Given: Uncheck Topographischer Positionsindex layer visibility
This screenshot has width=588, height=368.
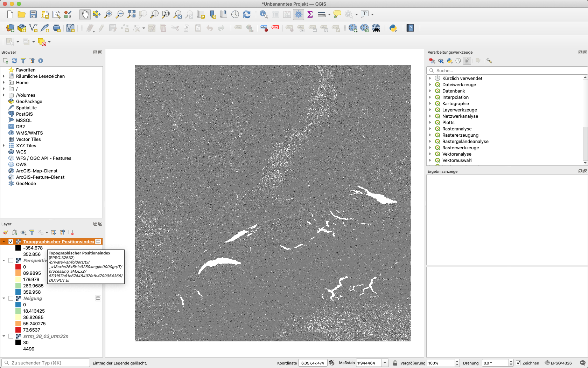Looking at the screenshot, I should tap(11, 241).
